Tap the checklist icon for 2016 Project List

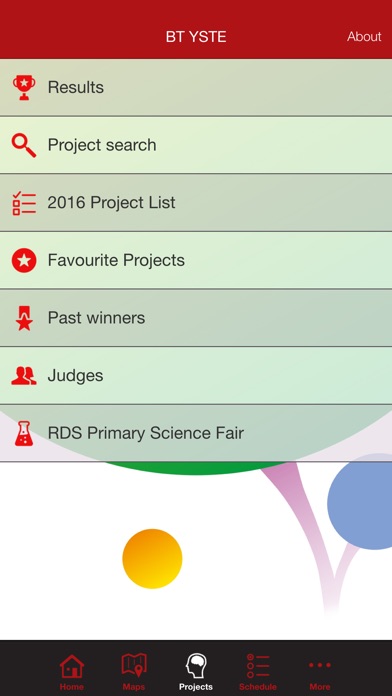[x=24, y=203]
